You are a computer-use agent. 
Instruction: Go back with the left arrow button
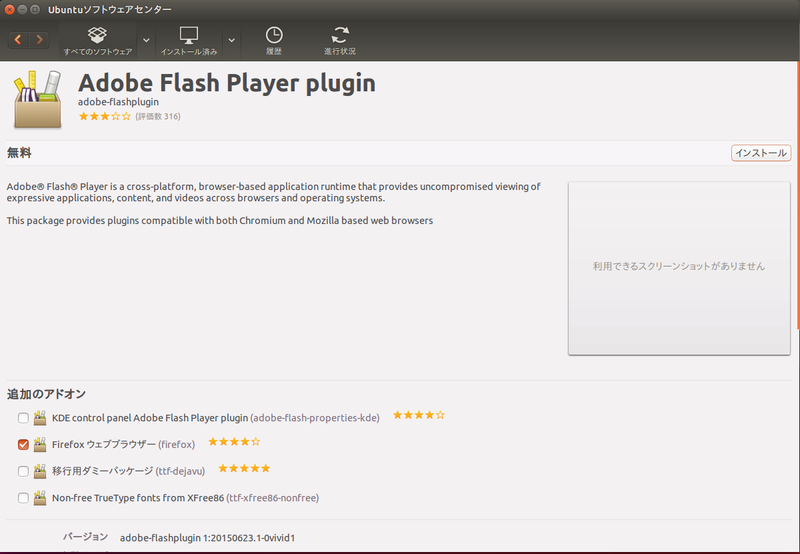[x=18, y=39]
